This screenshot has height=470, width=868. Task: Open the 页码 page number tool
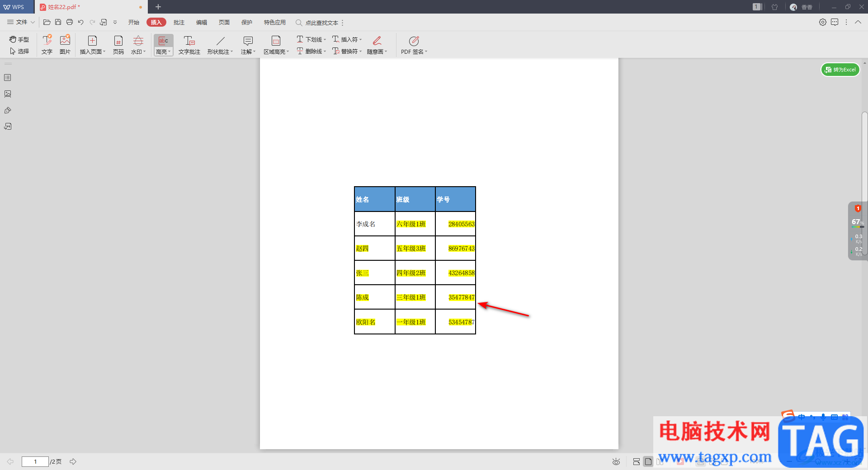point(118,45)
